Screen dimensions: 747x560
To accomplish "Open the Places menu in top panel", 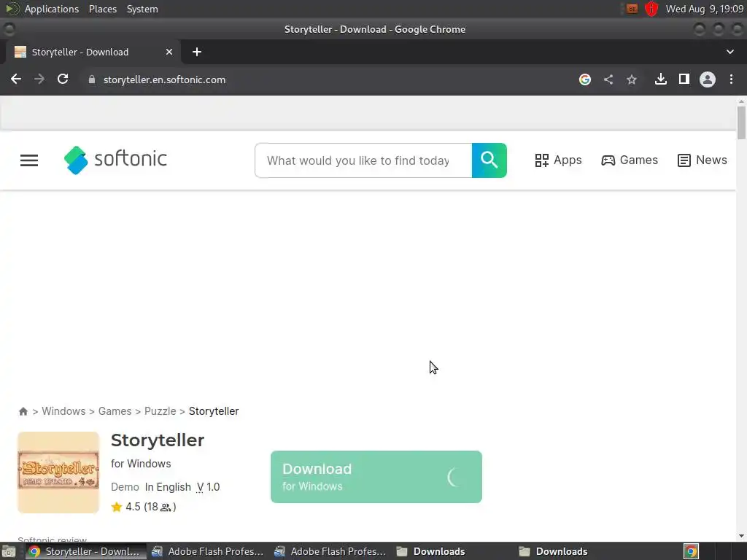I will 103,9.
